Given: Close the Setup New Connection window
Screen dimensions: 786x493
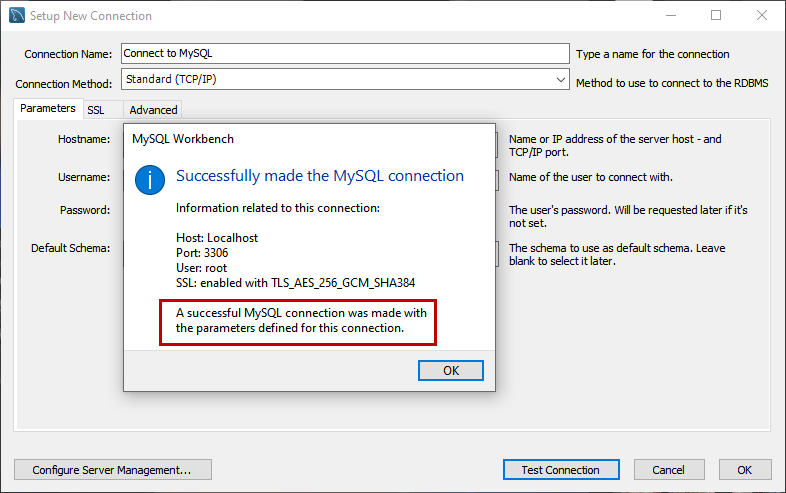Looking at the screenshot, I should (763, 16).
